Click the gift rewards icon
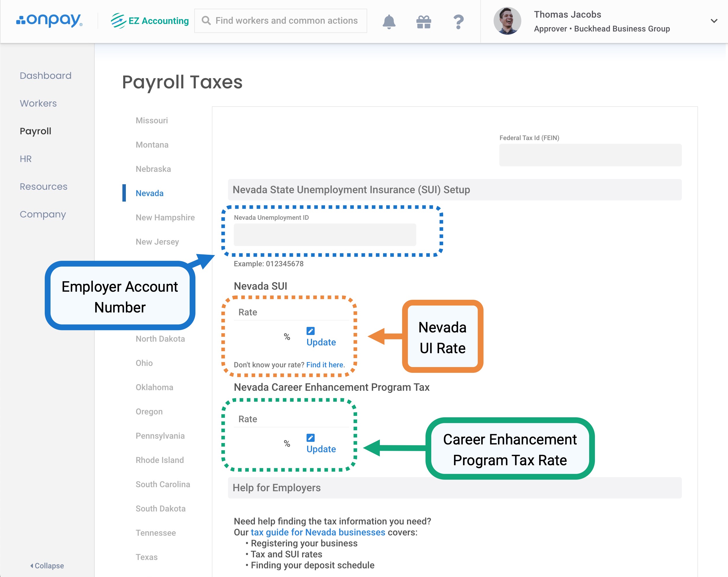The width and height of the screenshot is (728, 577). 423,22
